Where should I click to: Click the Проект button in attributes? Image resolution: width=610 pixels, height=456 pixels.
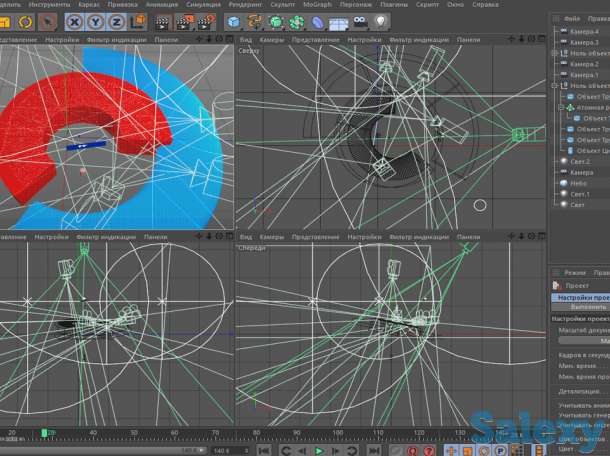click(x=578, y=285)
